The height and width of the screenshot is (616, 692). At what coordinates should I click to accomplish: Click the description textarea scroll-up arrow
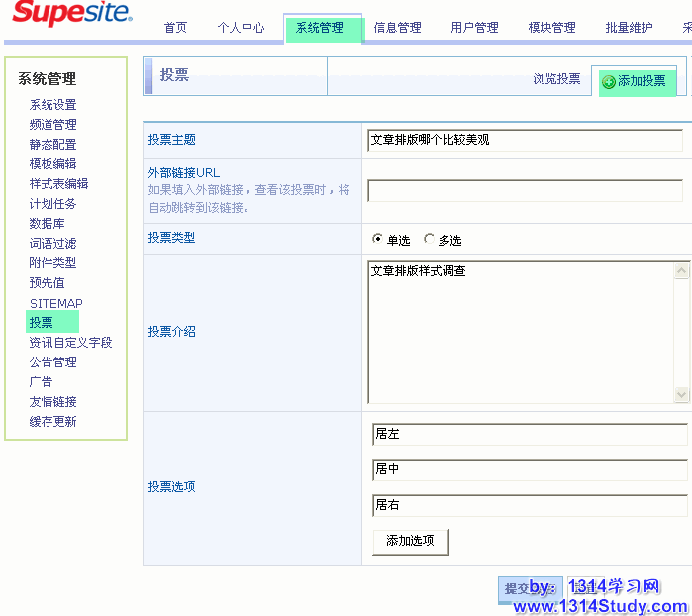click(681, 271)
